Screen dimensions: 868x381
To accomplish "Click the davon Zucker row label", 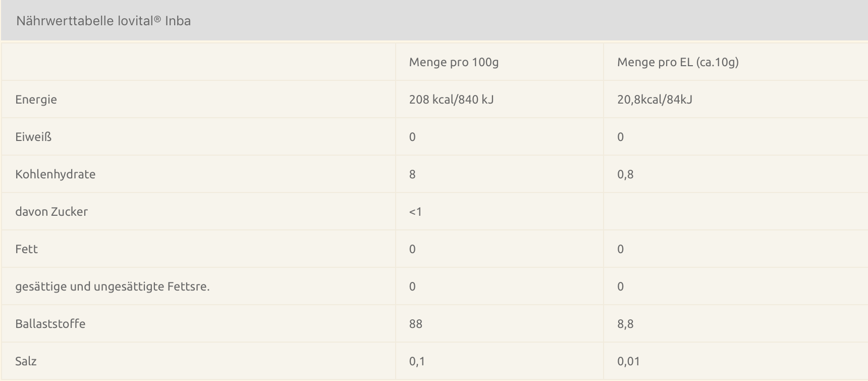I will point(51,212).
